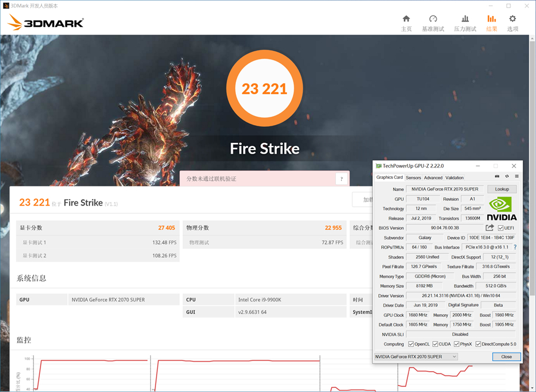536x392 pixels.
Task: Toggle the PhysX checkbox
Action: [x=456, y=344]
